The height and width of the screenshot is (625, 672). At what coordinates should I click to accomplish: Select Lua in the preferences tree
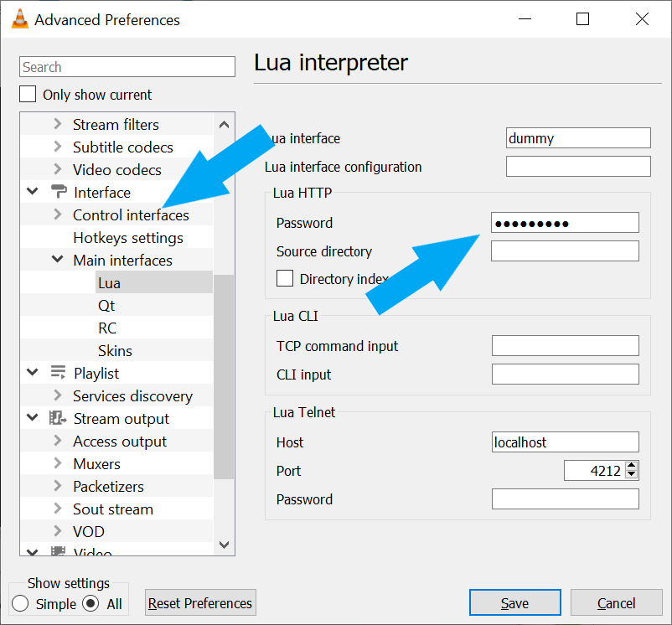pos(154,282)
